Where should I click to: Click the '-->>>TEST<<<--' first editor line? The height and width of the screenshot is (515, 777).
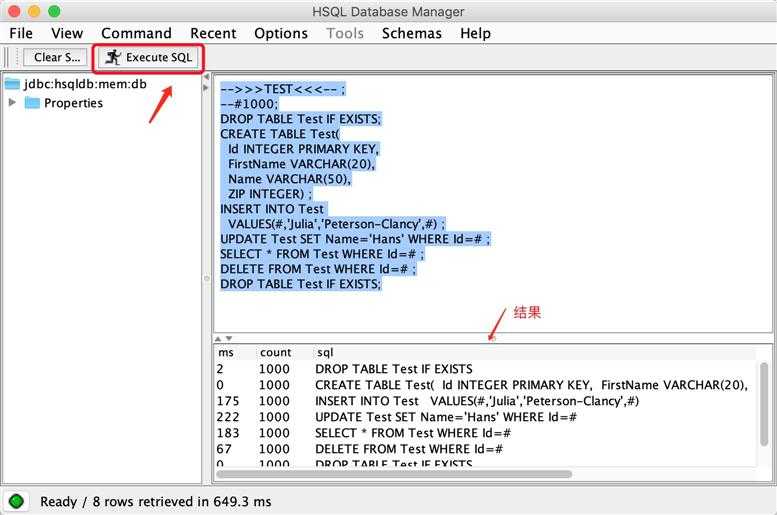[x=282, y=89]
